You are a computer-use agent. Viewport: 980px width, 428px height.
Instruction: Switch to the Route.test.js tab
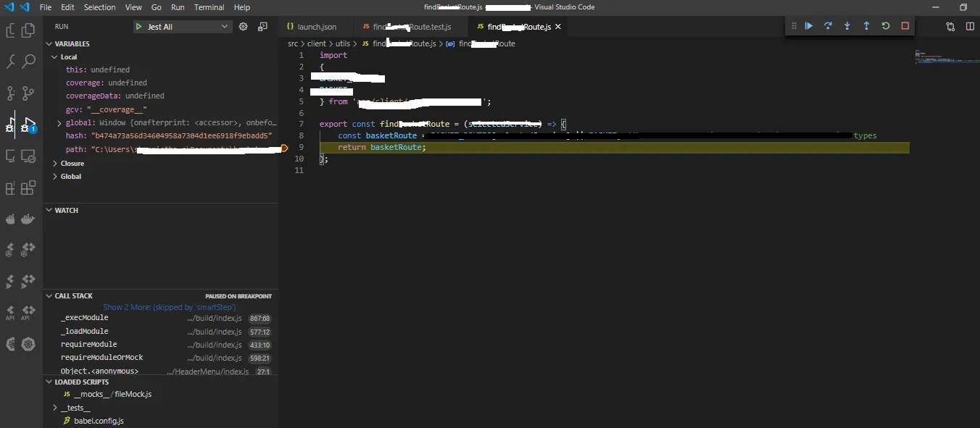click(412, 27)
